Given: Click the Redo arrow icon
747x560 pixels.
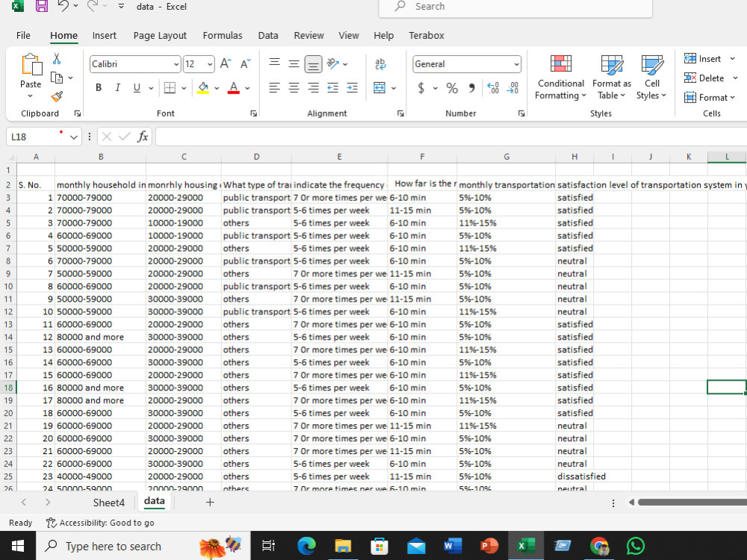Looking at the screenshot, I should (x=93, y=6).
